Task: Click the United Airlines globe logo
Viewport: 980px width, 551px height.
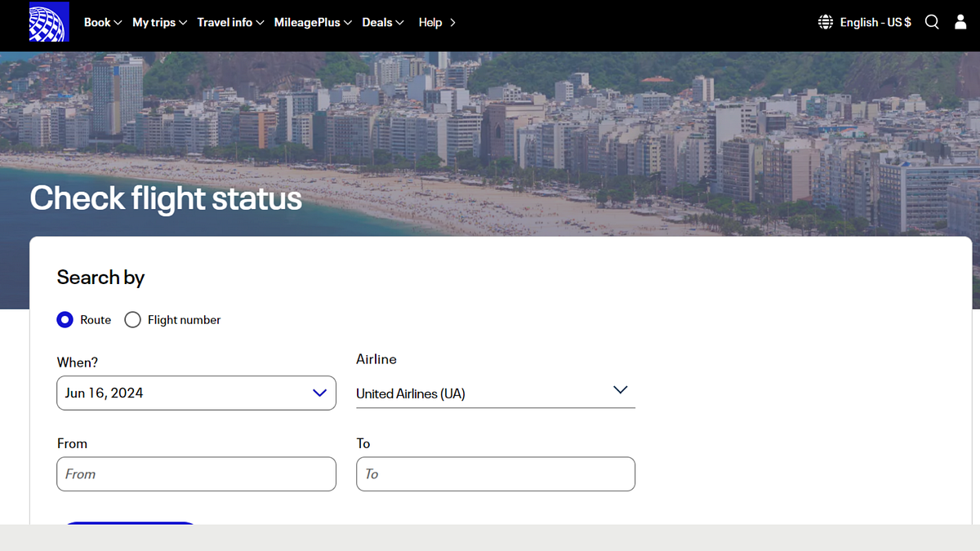Action: point(49,22)
